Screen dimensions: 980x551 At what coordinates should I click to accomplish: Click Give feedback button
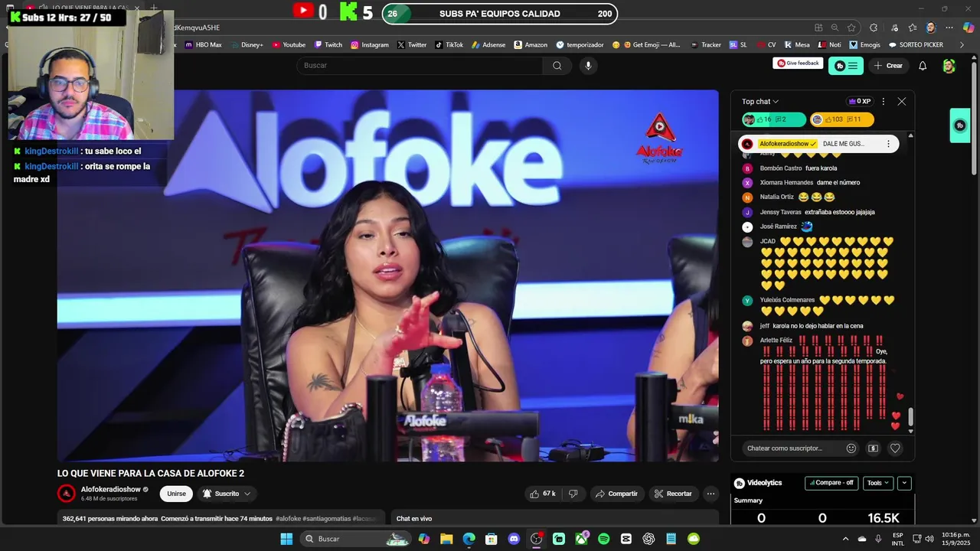[x=799, y=64]
